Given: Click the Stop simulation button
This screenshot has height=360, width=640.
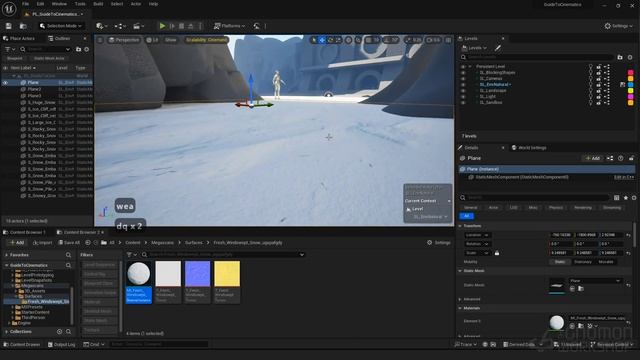Looking at the screenshot, I should tap(181, 26).
